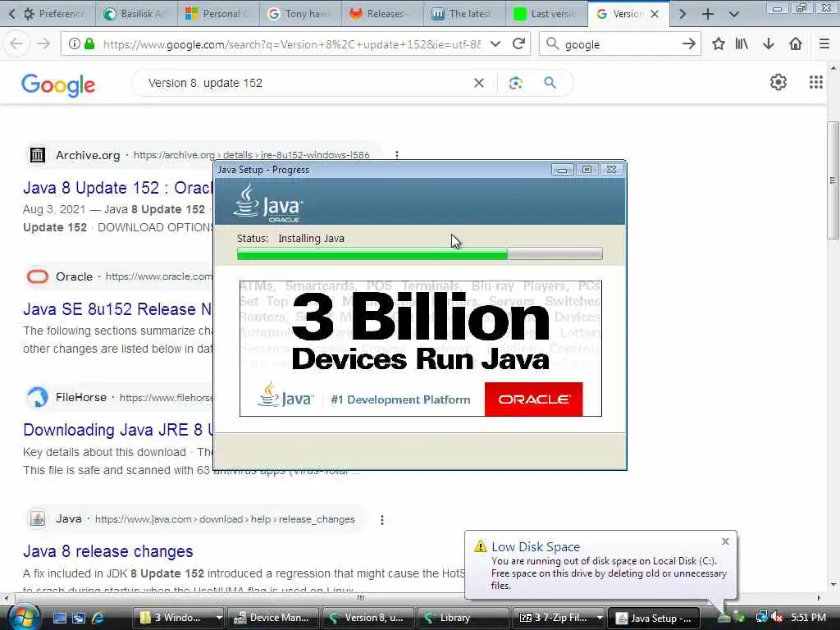Open the 3 7-Zip File taskbar group
The width and height of the screenshot is (840, 630).
coord(559,618)
